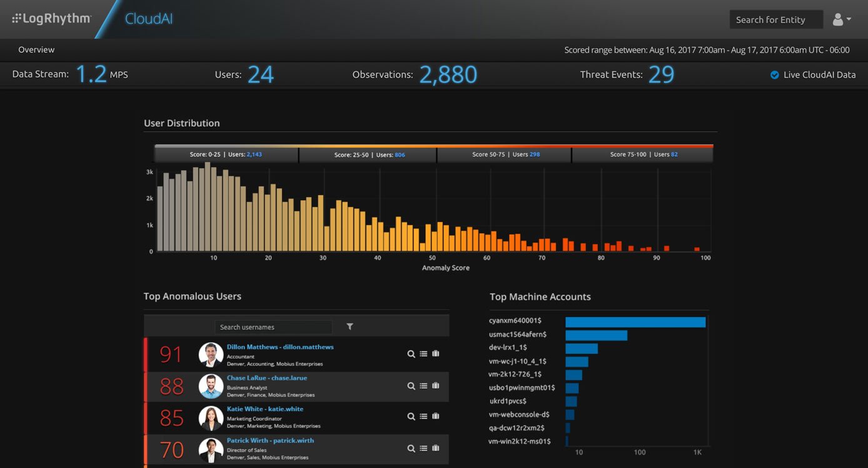
Task: Open Chase LaRue's user profile link
Action: click(266, 378)
